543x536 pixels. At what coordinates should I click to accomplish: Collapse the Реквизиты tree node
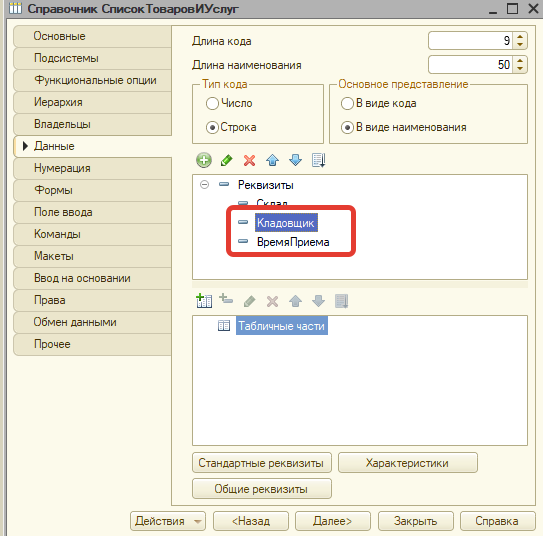205,185
